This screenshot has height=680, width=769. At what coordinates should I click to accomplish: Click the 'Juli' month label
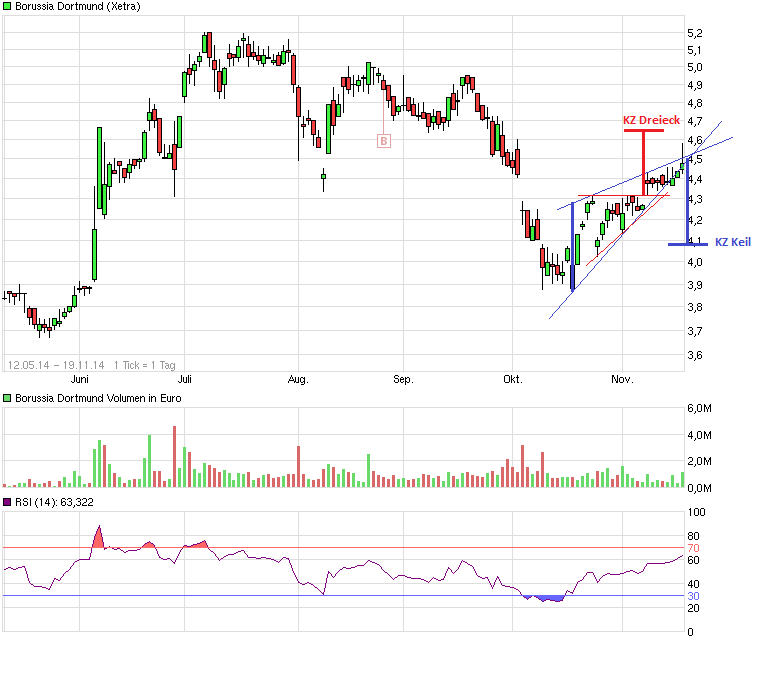(184, 379)
